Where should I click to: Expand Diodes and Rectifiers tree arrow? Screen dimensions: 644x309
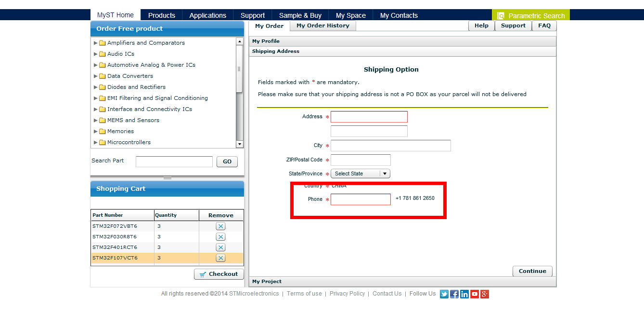[96, 87]
